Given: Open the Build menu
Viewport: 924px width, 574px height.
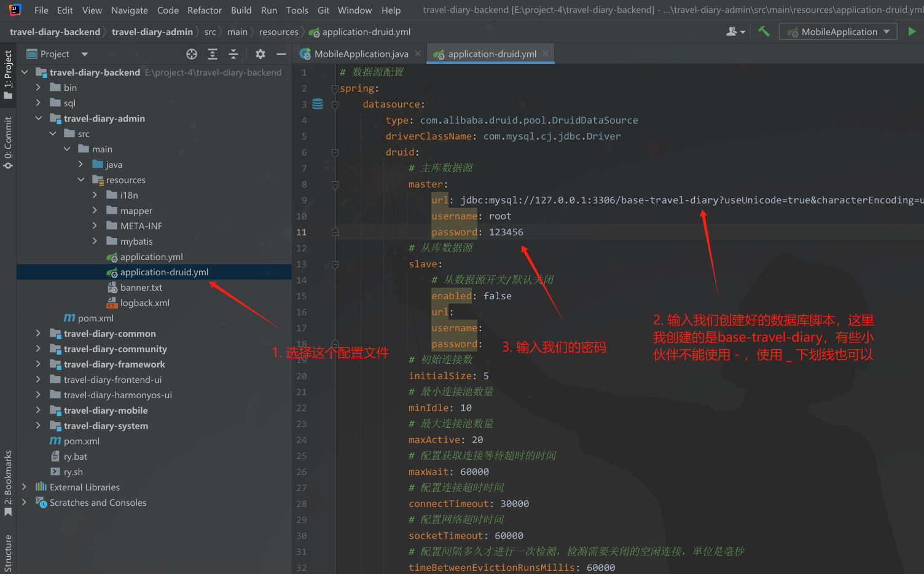Looking at the screenshot, I should coord(241,10).
